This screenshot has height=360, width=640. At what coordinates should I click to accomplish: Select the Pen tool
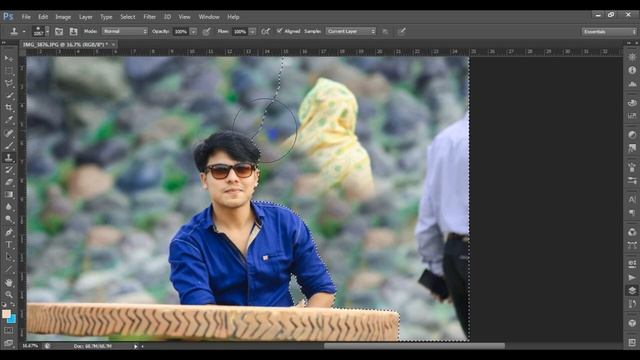pos(9,232)
